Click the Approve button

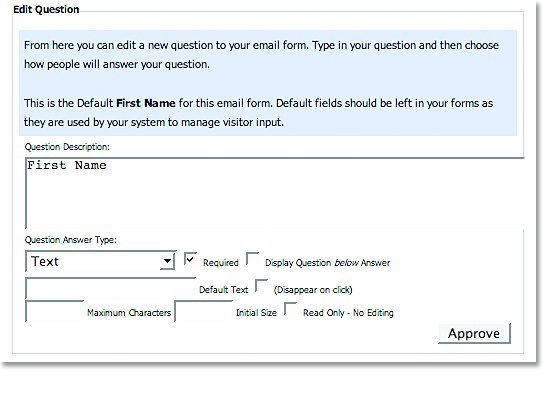(474, 334)
